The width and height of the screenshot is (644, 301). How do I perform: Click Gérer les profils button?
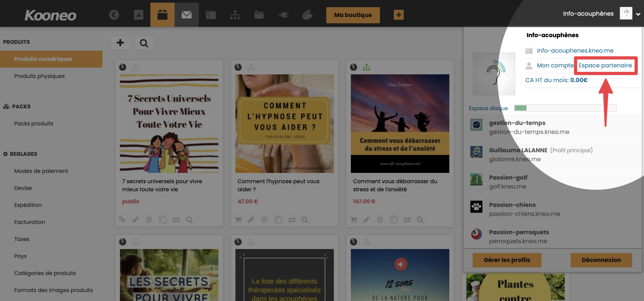click(507, 260)
